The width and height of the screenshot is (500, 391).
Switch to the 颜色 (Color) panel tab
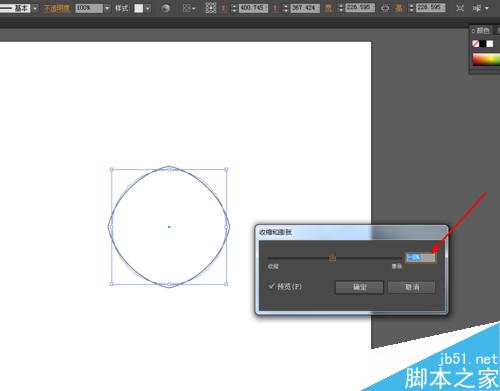(481, 31)
